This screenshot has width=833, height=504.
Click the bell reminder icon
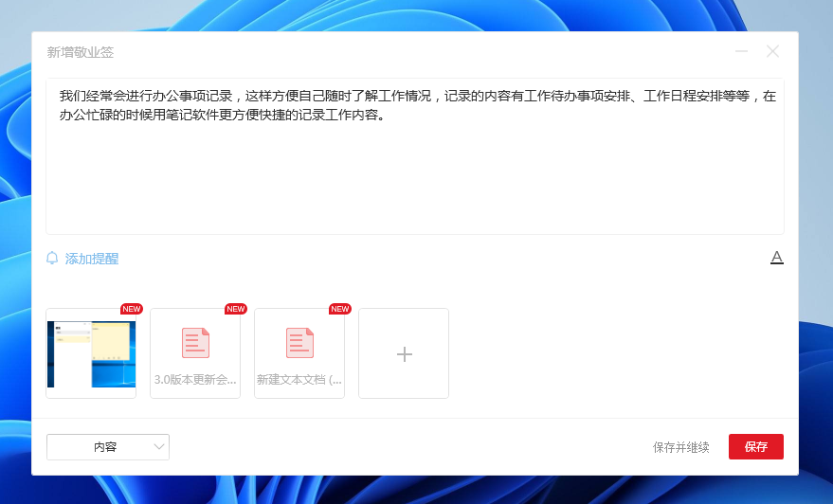52,258
